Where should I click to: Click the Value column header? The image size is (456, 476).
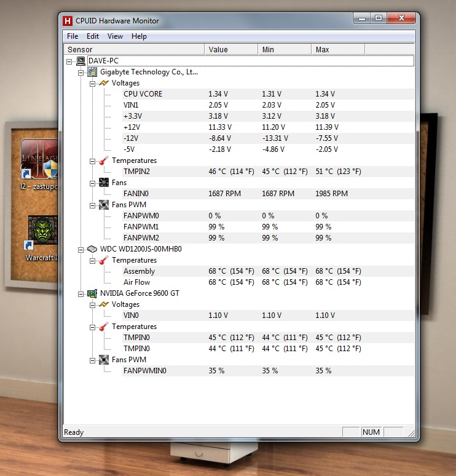tap(231, 49)
